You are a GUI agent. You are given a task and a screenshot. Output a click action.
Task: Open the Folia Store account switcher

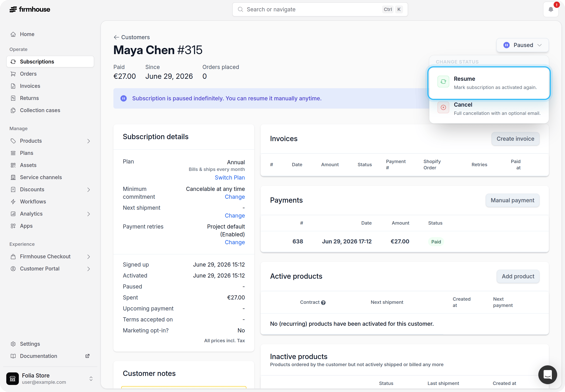[50, 378]
